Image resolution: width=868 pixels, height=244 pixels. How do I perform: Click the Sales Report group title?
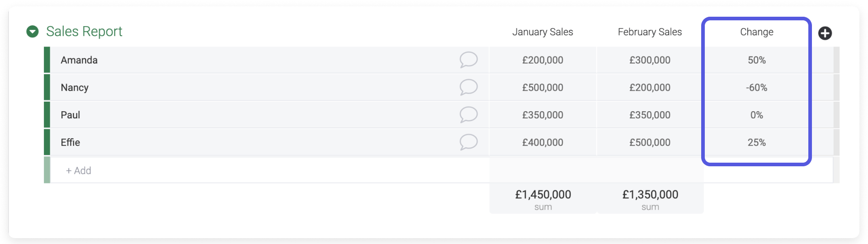click(x=84, y=31)
